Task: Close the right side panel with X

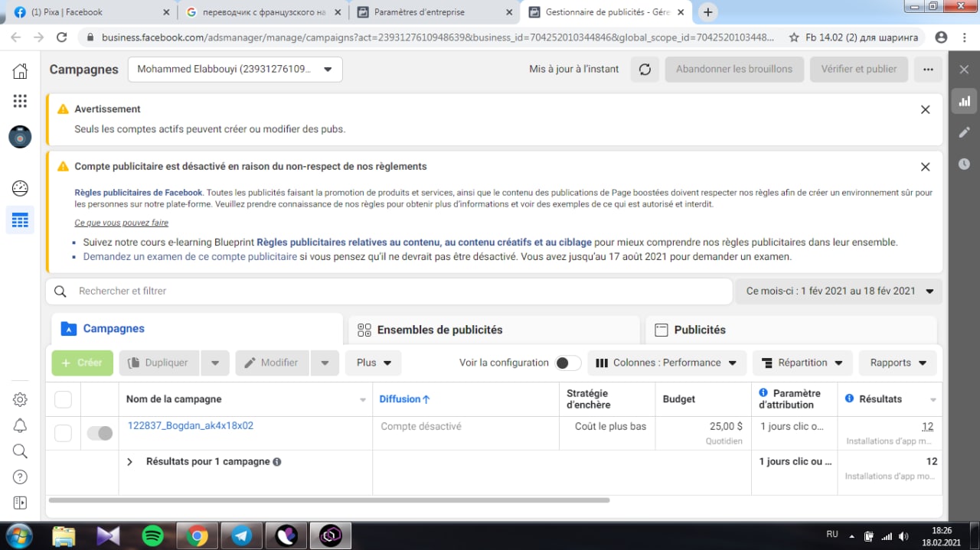Action: point(964,70)
